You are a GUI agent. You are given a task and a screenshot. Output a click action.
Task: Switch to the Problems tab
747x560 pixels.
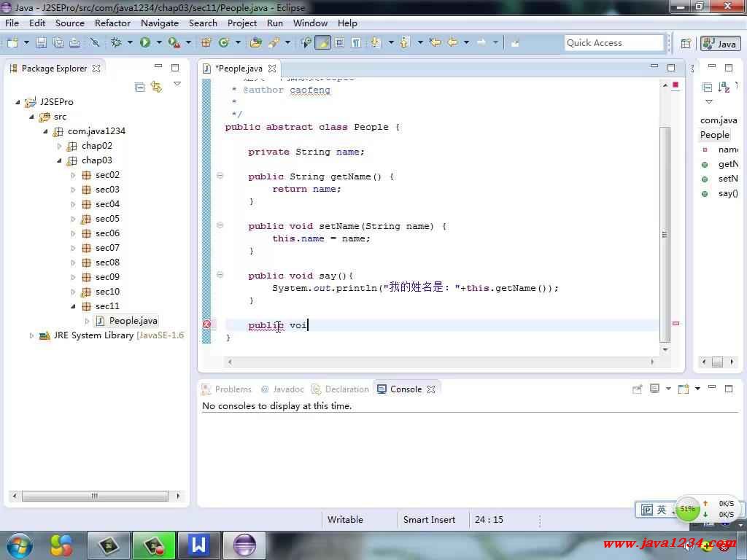click(x=233, y=389)
